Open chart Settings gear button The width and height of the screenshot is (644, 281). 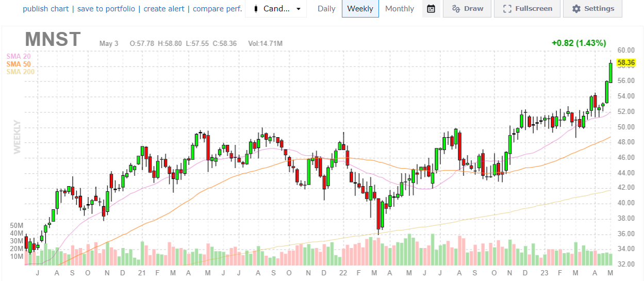(592, 9)
